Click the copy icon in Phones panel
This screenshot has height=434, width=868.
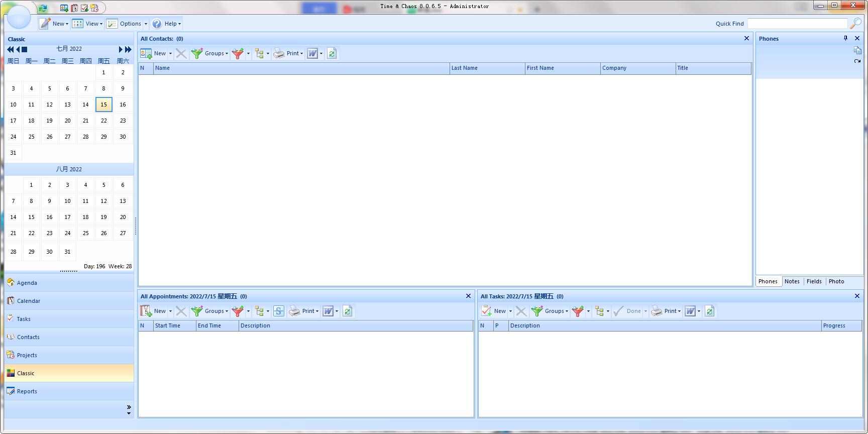[857, 50]
